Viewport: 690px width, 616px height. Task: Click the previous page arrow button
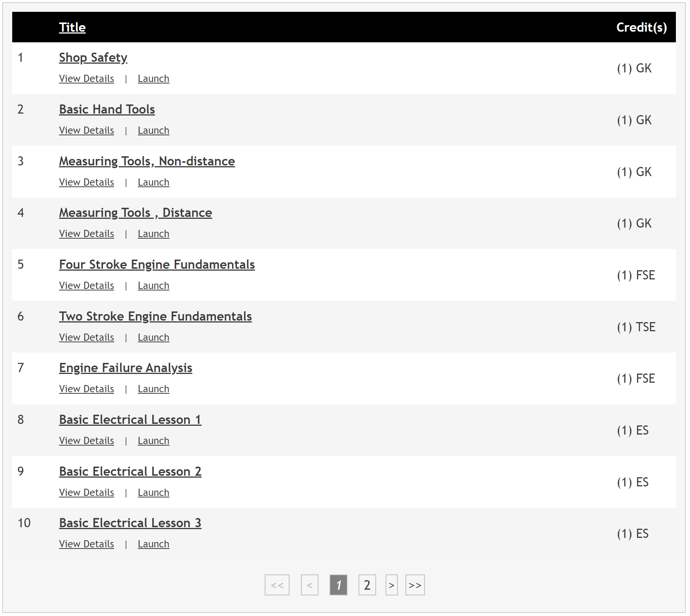click(x=309, y=585)
